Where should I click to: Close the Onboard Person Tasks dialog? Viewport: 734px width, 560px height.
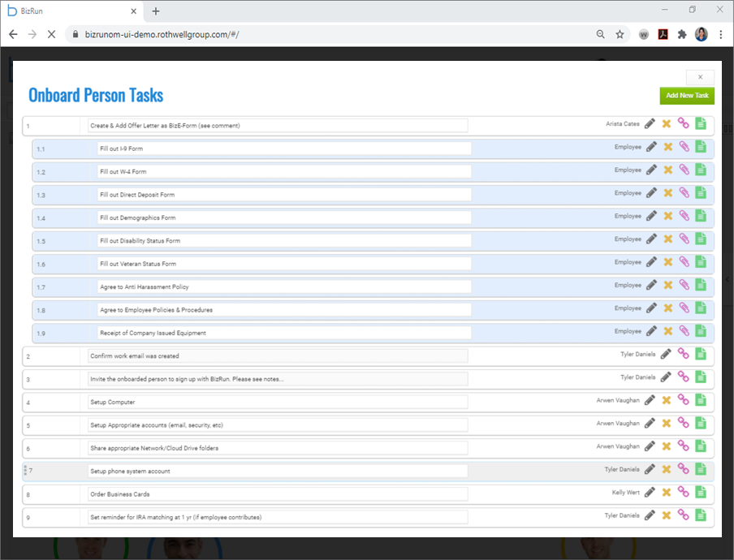(700, 77)
